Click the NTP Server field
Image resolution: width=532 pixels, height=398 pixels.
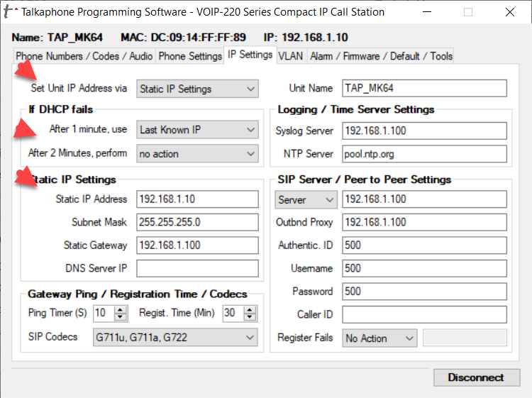424,154
